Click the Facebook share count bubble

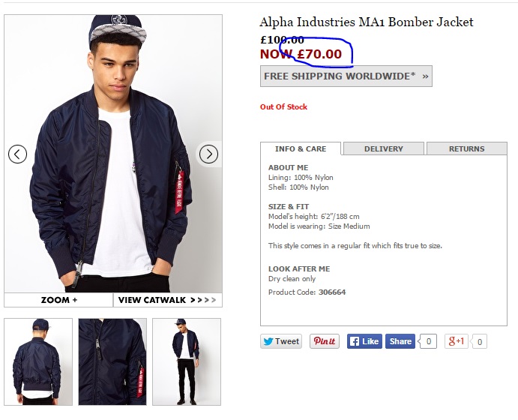pyautogui.click(x=428, y=342)
